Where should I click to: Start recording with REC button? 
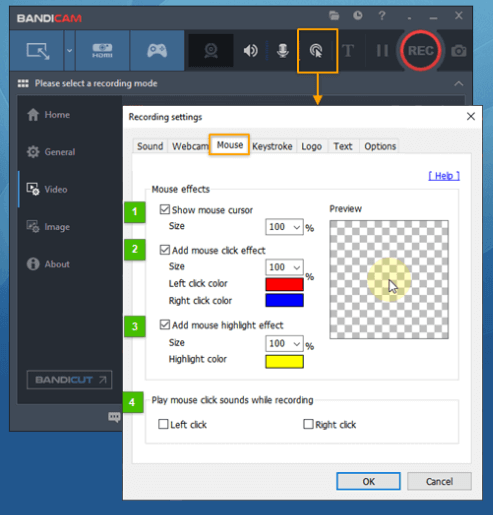point(421,51)
